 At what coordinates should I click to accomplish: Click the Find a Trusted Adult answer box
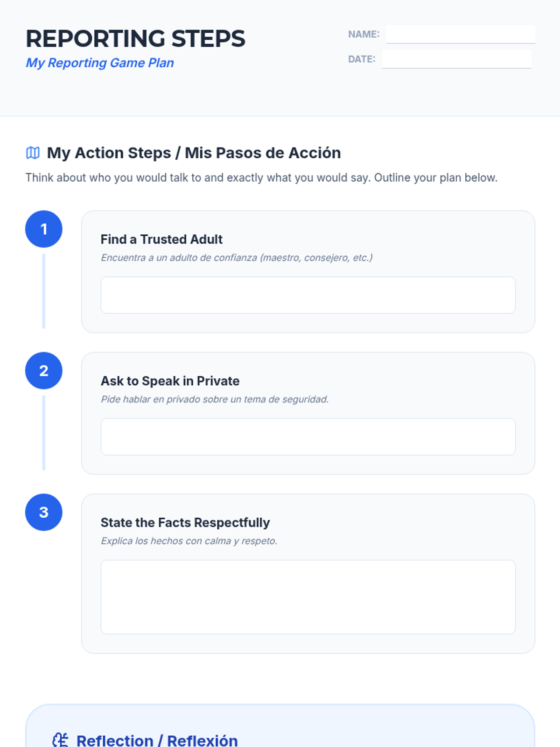coord(308,295)
